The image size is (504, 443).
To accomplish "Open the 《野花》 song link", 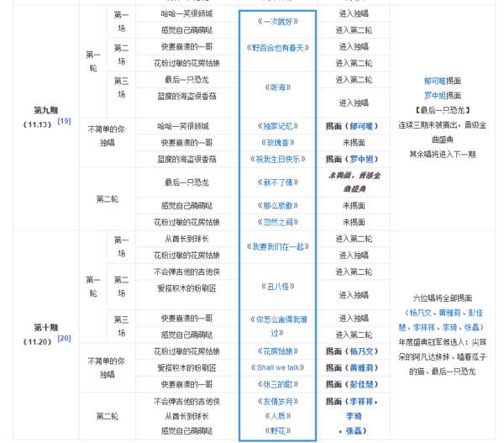I will [278, 430].
